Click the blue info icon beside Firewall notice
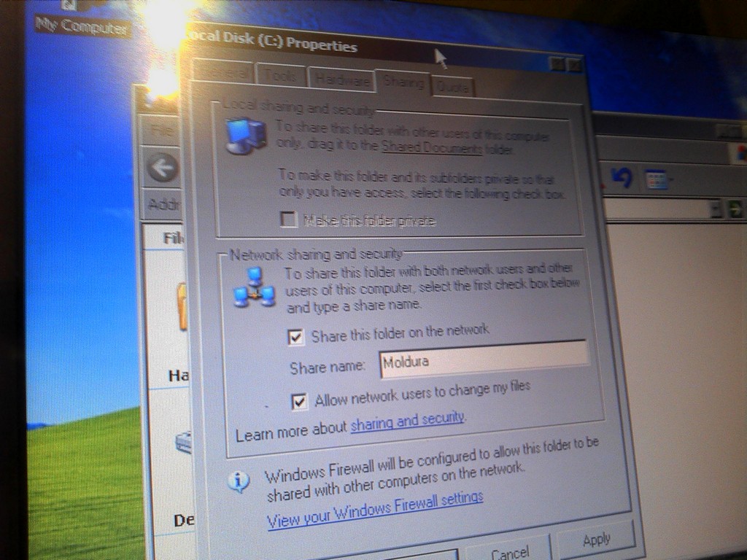This screenshot has height=560, width=747. point(239,481)
